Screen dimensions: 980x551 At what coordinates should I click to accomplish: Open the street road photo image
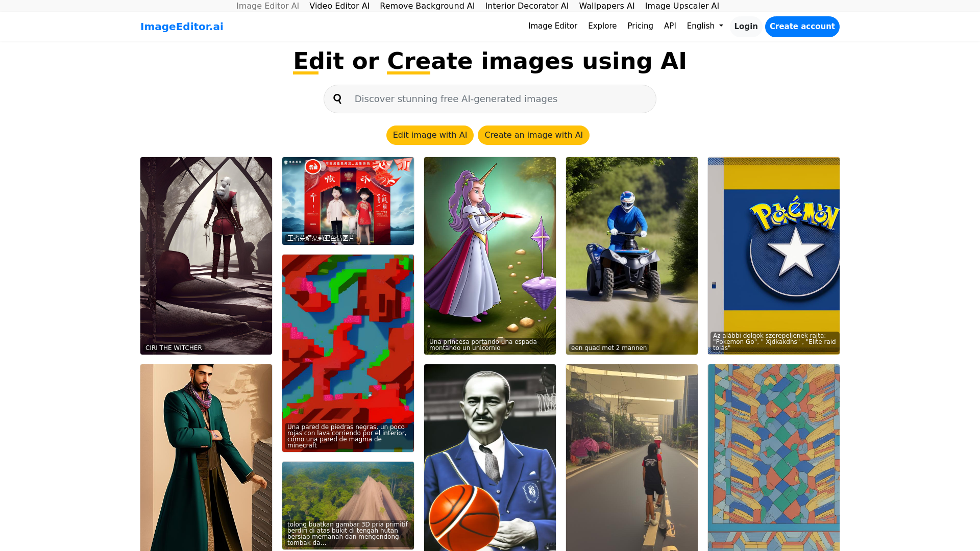pyautogui.click(x=632, y=458)
